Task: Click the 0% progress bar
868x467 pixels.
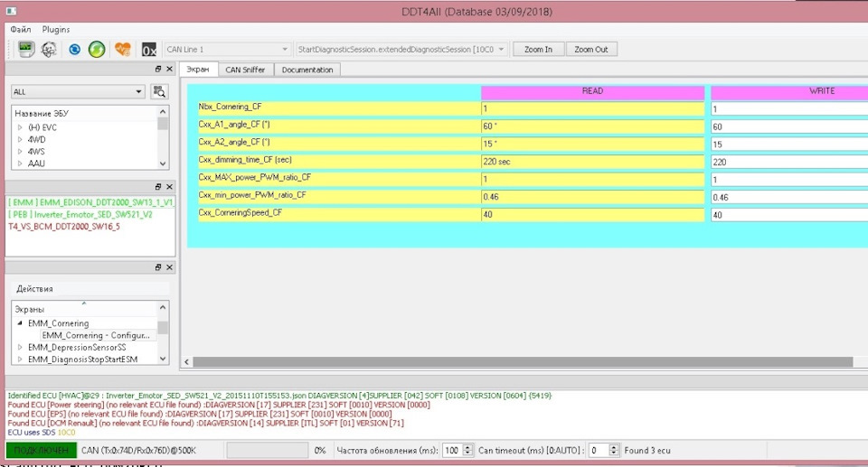Action: (268, 451)
